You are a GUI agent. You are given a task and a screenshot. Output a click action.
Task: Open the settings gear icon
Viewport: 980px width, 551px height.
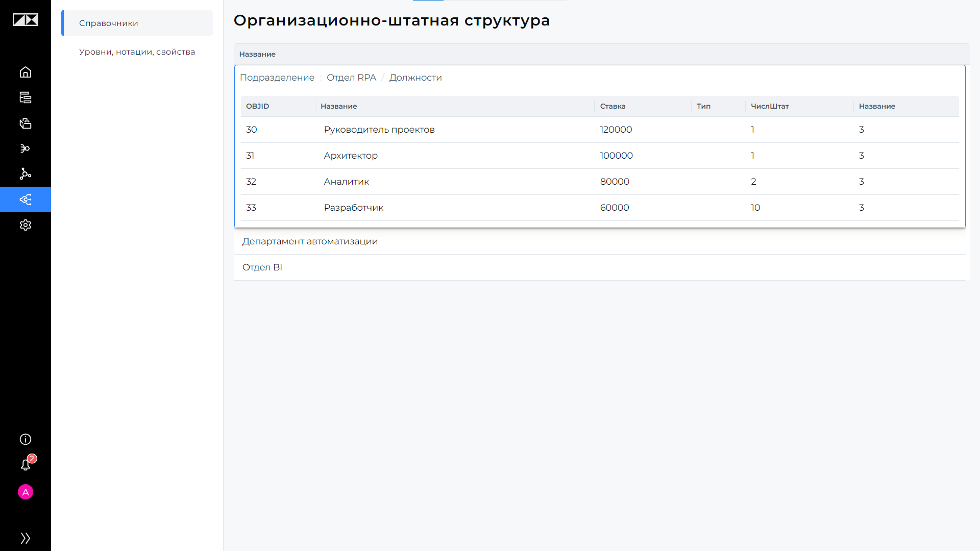click(x=26, y=225)
